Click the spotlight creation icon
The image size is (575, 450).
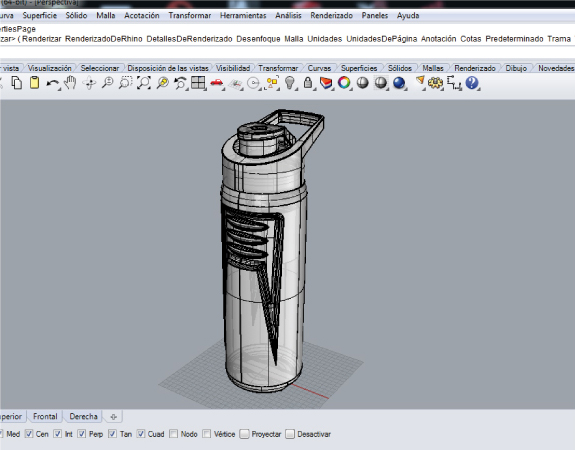click(x=420, y=82)
